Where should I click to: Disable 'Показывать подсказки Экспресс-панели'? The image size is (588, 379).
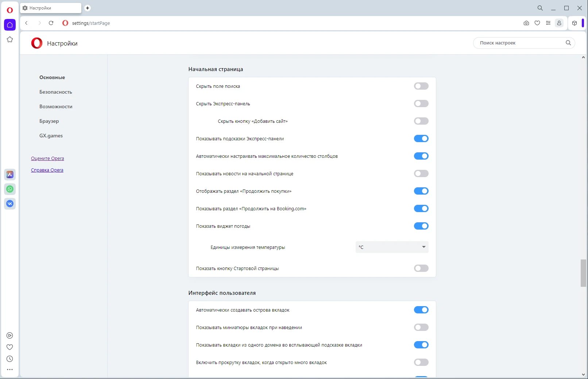(421, 138)
